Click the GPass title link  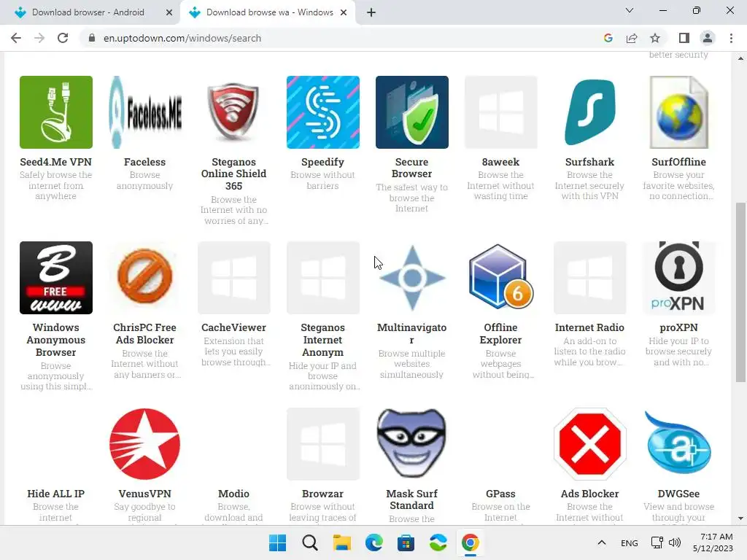click(500, 494)
